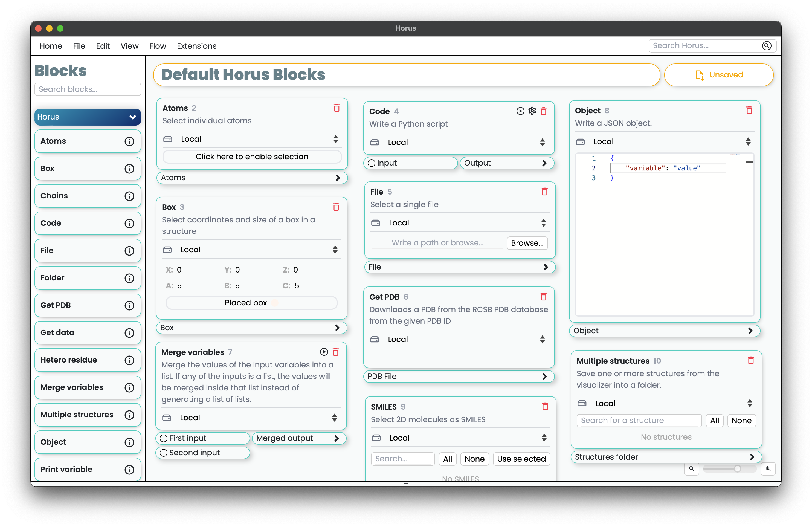Click the Write a path or browse field
Image resolution: width=812 pixels, height=527 pixels.
tap(437, 243)
